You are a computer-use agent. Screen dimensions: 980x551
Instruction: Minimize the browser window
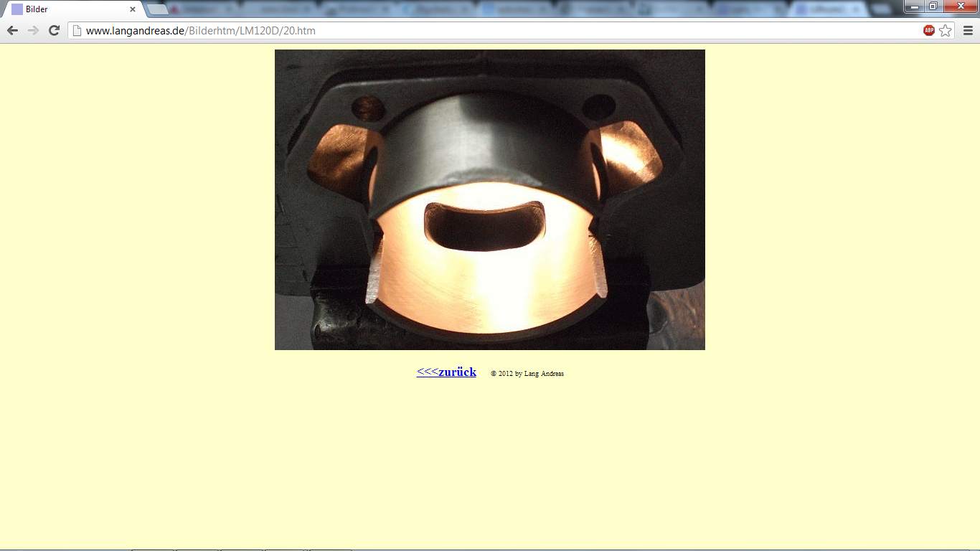(x=914, y=6)
